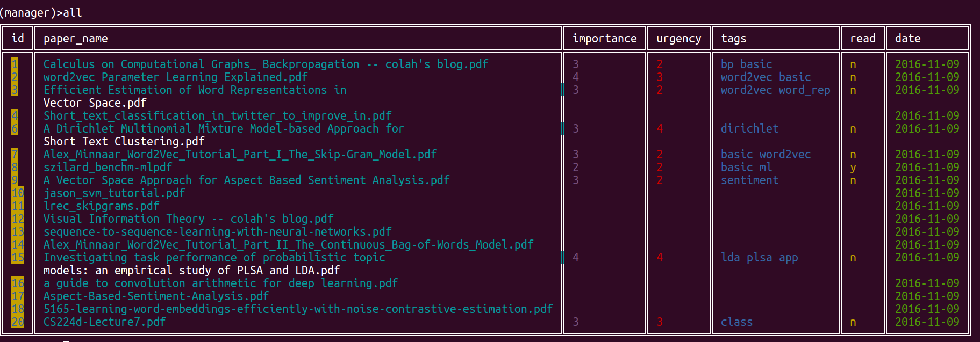Select the word2vec Parameter Learning Explained.pdf entry
Viewport: 980px width, 342px height.
(x=175, y=77)
